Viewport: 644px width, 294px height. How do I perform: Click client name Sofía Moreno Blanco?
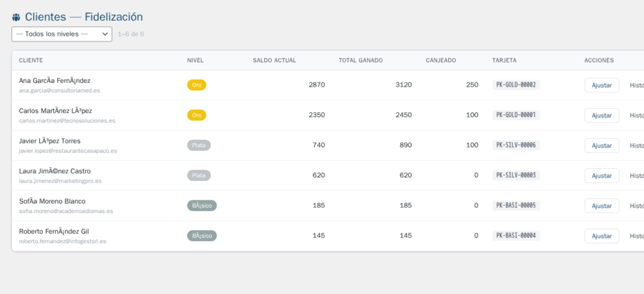pyautogui.click(x=52, y=201)
